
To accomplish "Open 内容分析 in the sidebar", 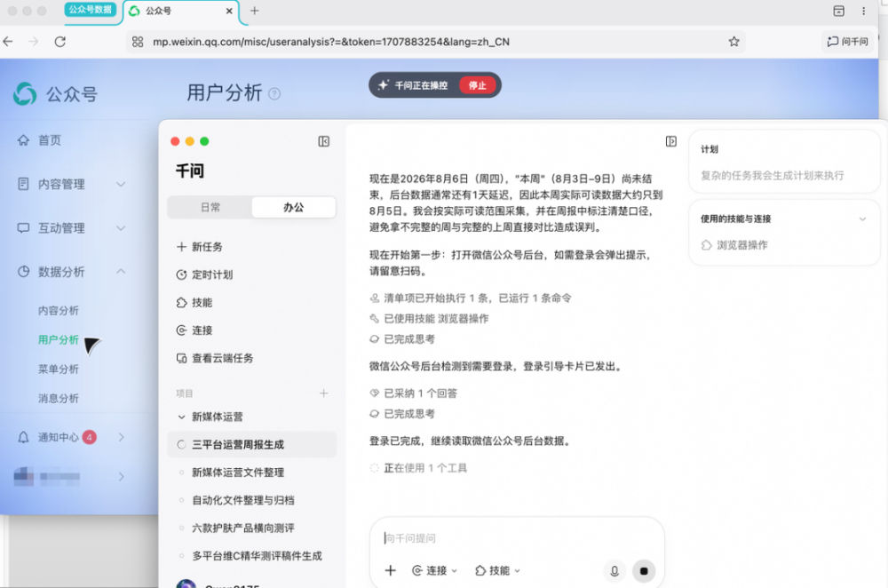I will tap(59, 310).
